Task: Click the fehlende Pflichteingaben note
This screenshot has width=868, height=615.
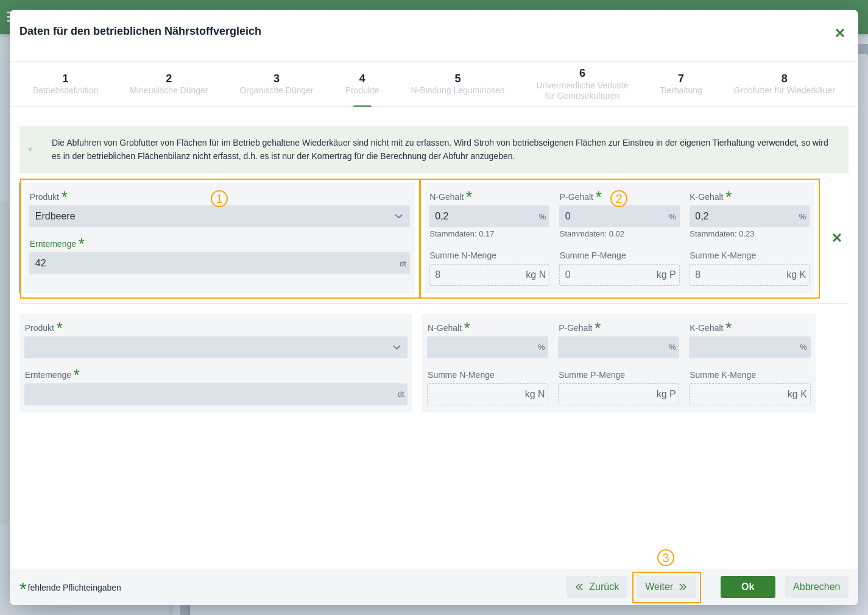Action: point(70,588)
